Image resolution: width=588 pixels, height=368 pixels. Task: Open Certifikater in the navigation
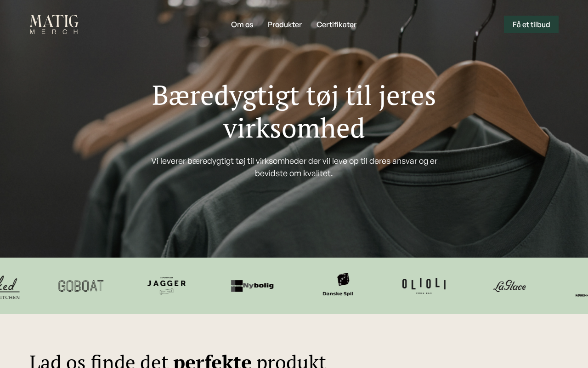tap(336, 24)
